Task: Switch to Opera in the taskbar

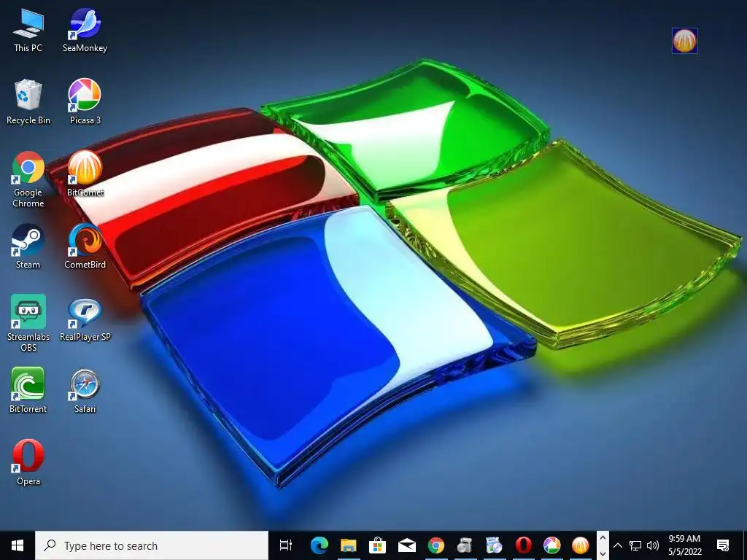Action: (523, 545)
